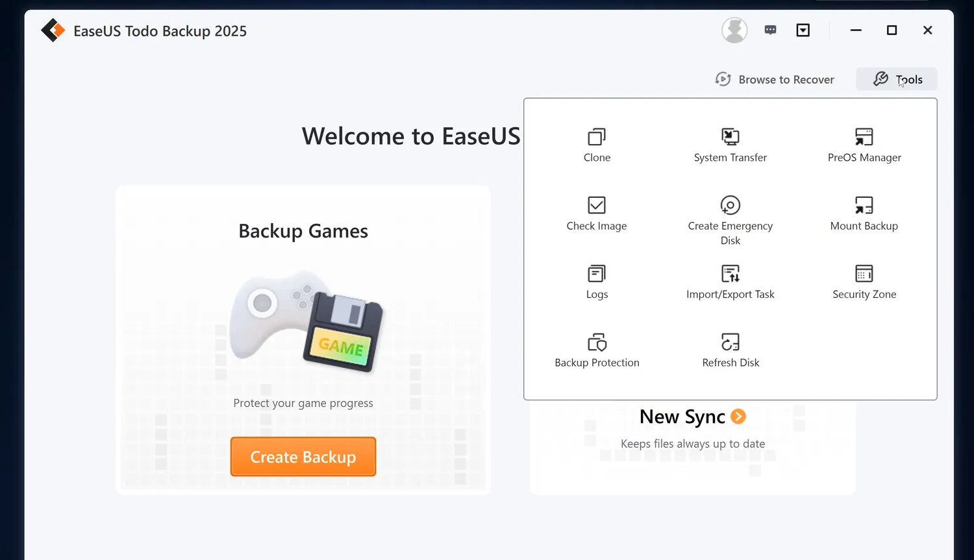Open the Mount Backup icon

coord(864,205)
